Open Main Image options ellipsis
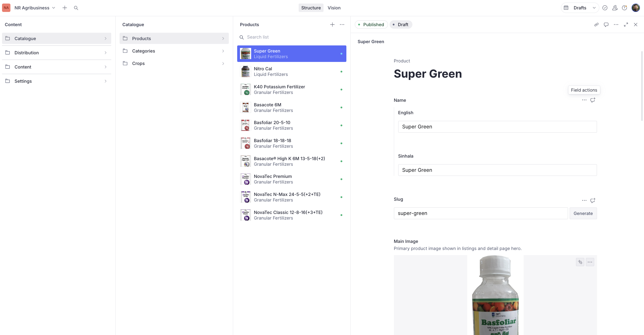This screenshot has height=335, width=644. point(590,262)
